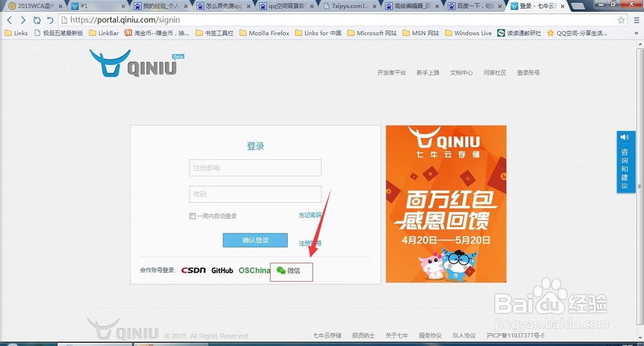Log in with the CSDN partner icon
The image size is (644, 346).
tap(193, 270)
